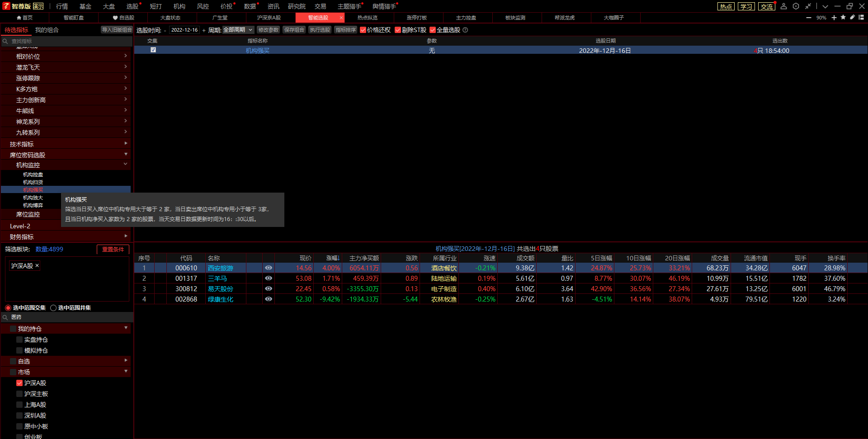Viewport: 868px width, 439px height.
Task: Collapse the 席位密码选股 section
Action: [x=66, y=155]
